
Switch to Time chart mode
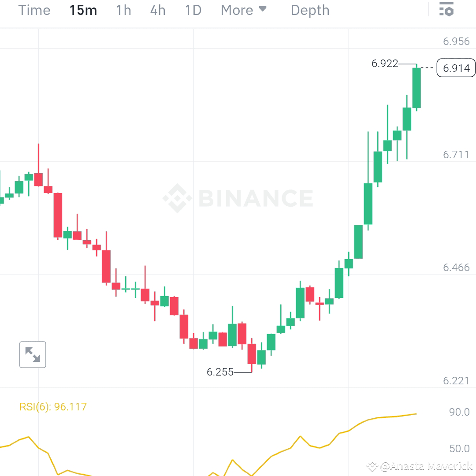[34, 10]
